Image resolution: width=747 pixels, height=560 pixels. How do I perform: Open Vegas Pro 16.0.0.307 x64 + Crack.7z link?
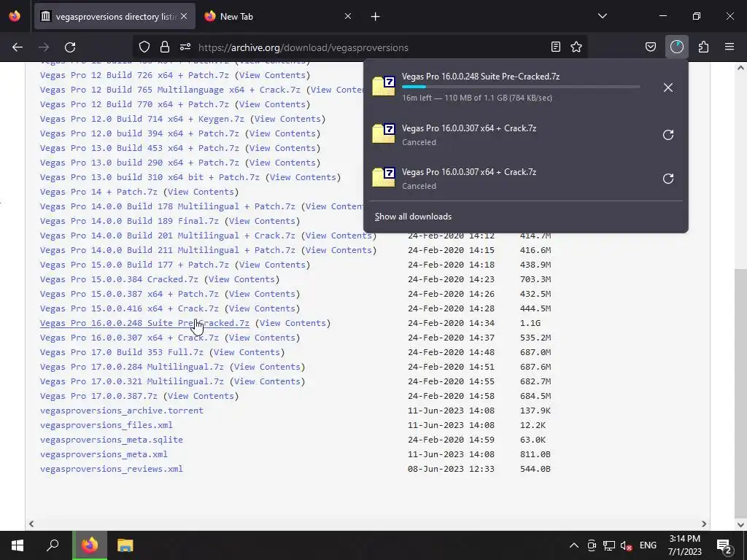(129, 338)
